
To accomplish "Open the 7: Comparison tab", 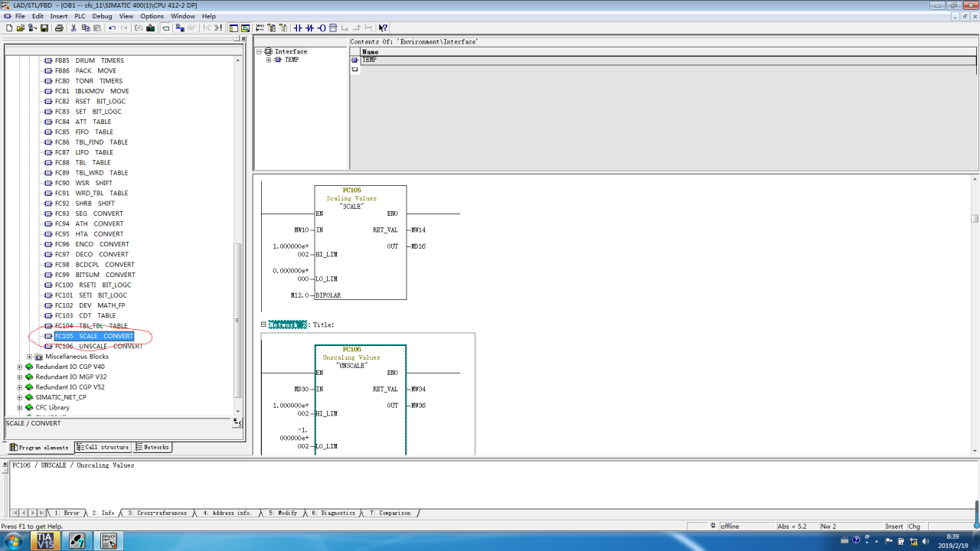I will tap(390, 513).
